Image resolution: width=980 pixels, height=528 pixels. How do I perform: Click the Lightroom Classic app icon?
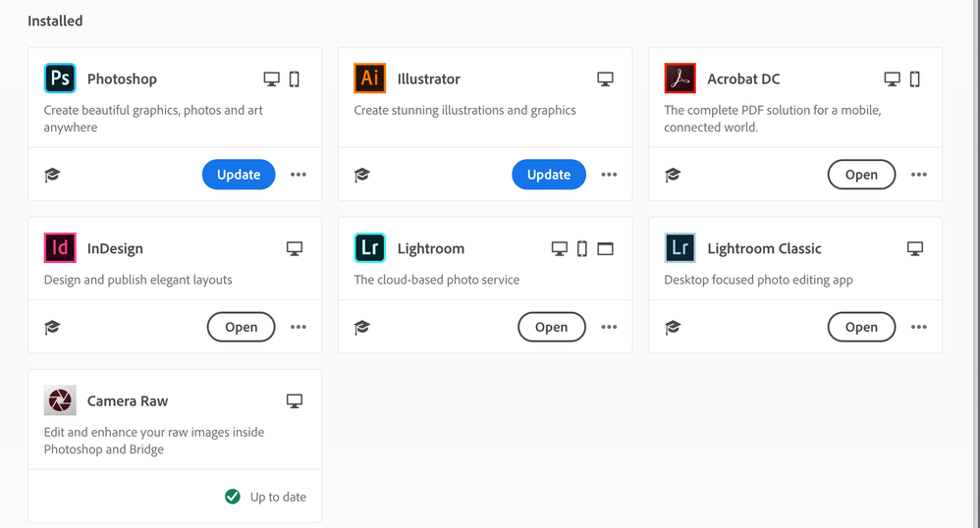(680, 248)
